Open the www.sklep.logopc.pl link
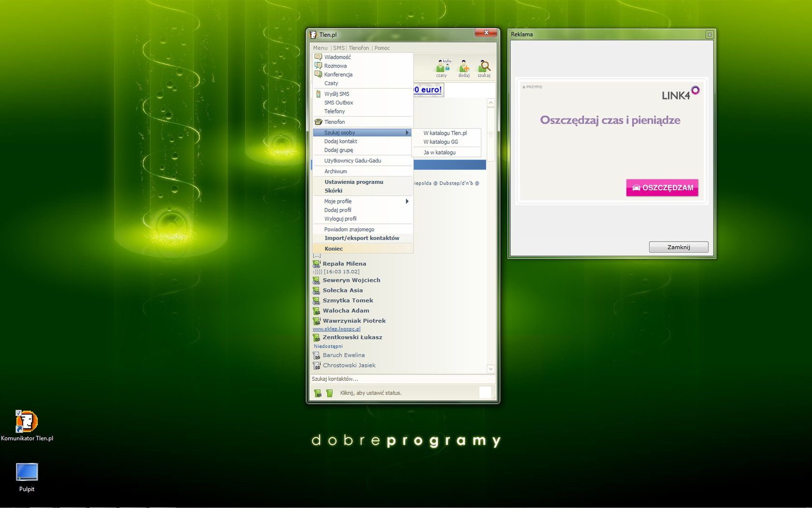Image resolution: width=812 pixels, height=508 pixels. 336,329
